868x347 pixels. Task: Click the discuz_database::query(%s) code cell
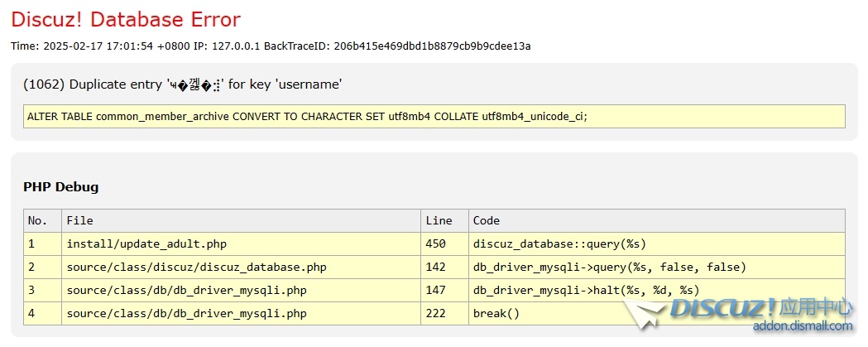559,243
